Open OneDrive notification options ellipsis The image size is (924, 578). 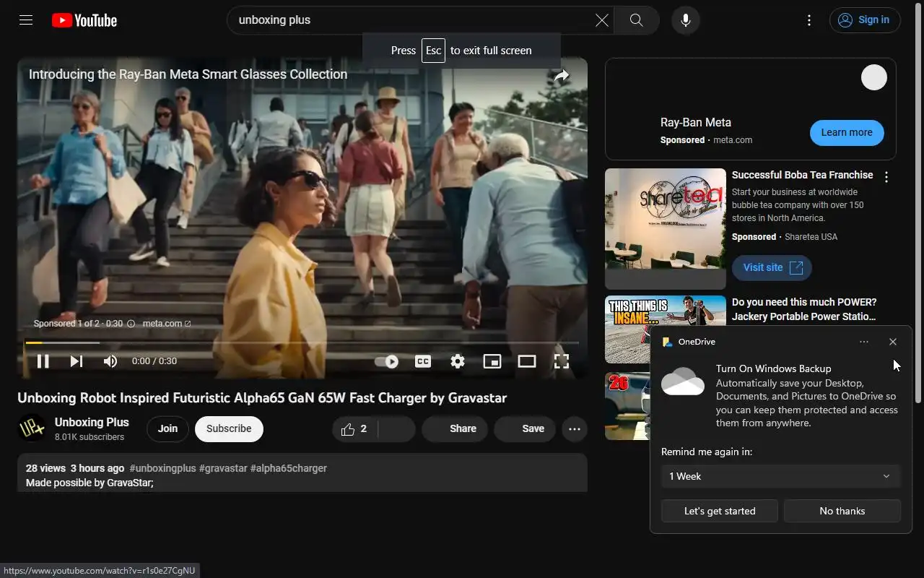point(864,342)
